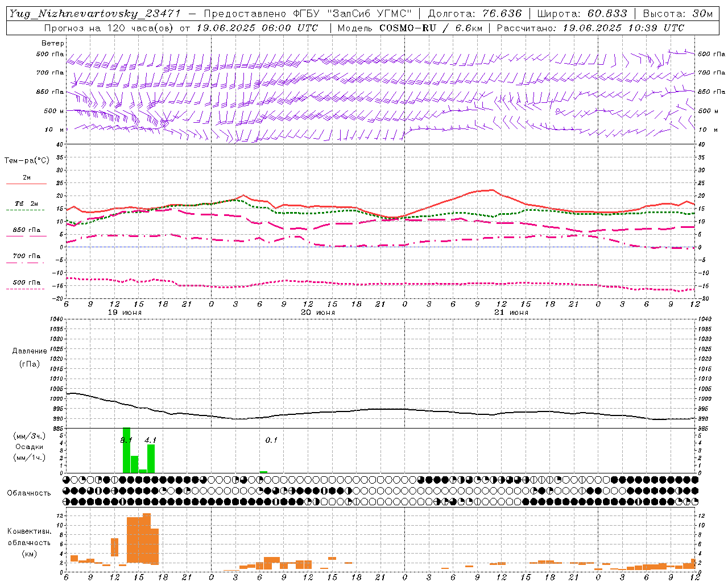Click the dashed legend line under 'Td 2м'
This screenshot has height=582, width=728.
25,210
